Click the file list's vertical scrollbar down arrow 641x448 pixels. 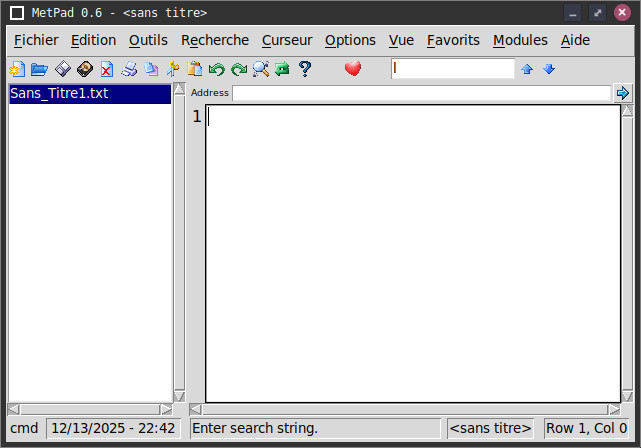(x=179, y=396)
